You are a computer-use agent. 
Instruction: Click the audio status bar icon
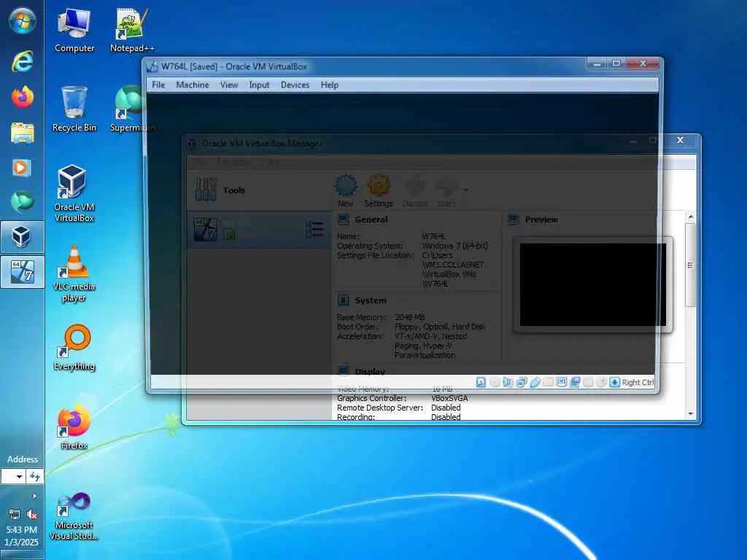(x=508, y=382)
